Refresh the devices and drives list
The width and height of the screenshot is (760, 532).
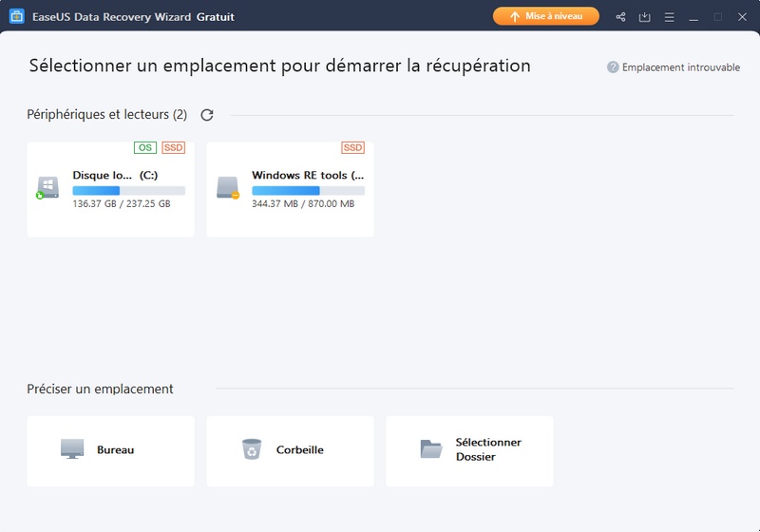(x=207, y=115)
